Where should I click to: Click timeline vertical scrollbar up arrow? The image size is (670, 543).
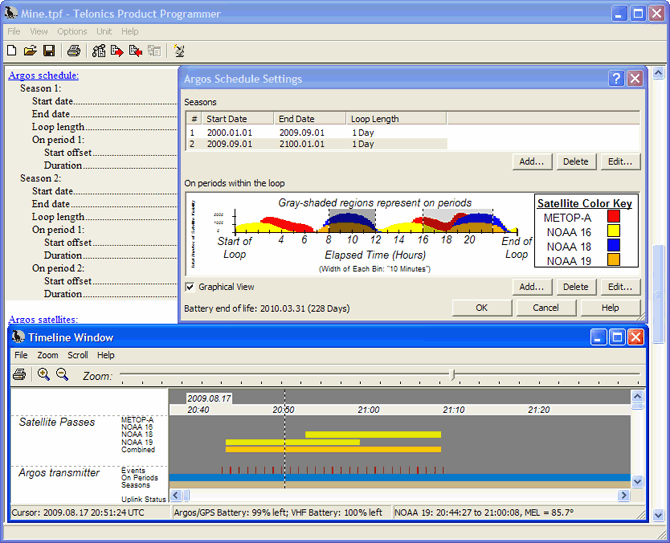point(637,396)
